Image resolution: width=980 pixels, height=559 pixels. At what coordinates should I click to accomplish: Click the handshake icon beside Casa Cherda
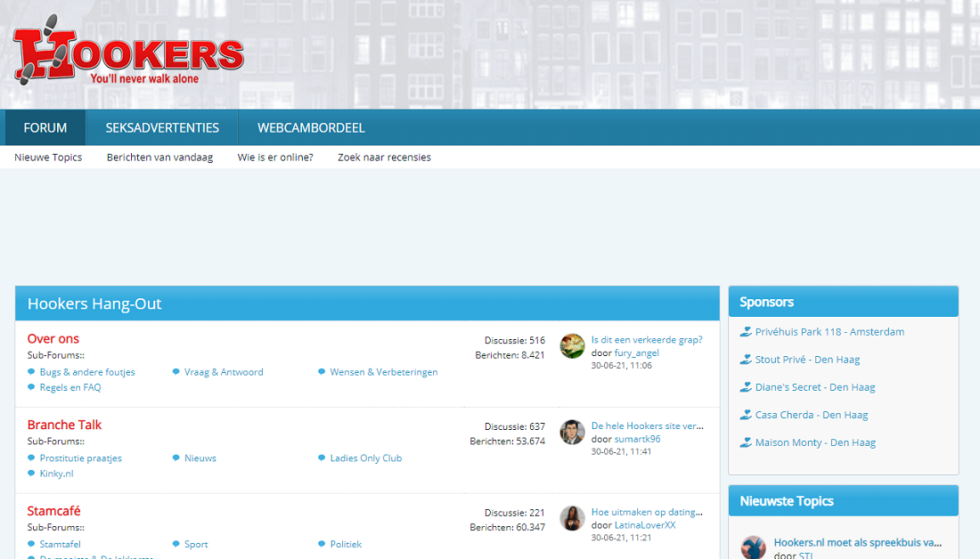(746, 415)
